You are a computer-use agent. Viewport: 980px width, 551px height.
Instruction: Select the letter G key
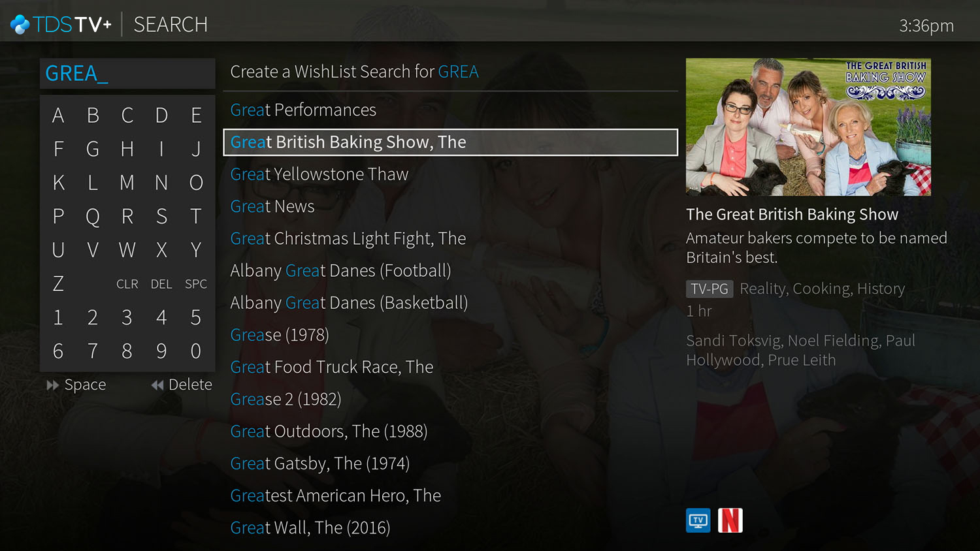click(x=93, y=150)
